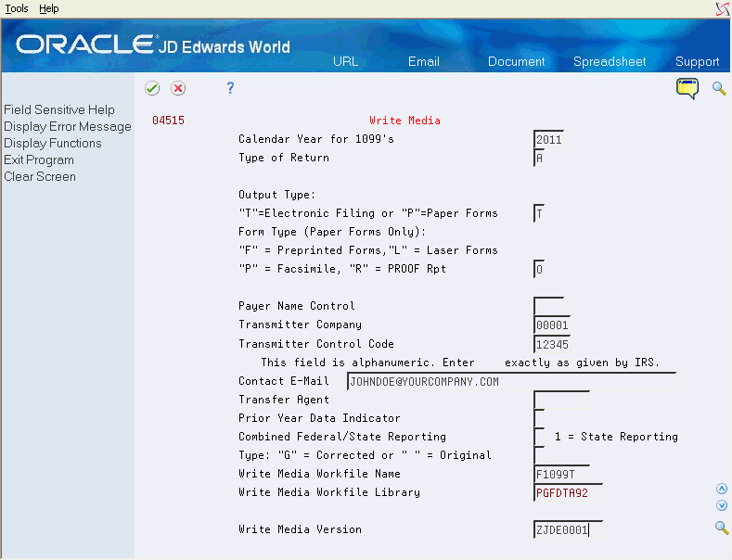Click the Electronic Filing or Paper Forms text
Screen dimensions: 732x560
368,213
